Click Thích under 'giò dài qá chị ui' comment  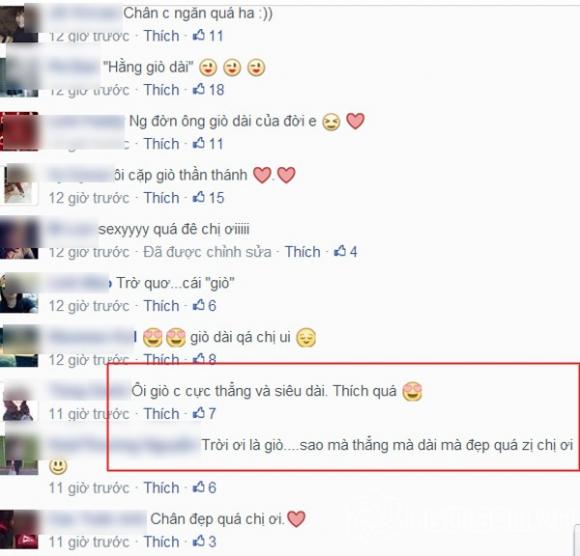tap(161, 359)
